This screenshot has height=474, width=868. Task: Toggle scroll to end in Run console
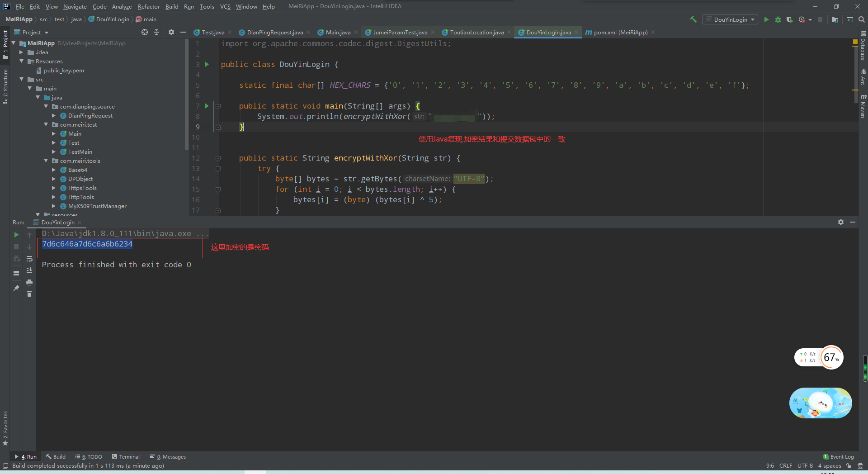29,270
